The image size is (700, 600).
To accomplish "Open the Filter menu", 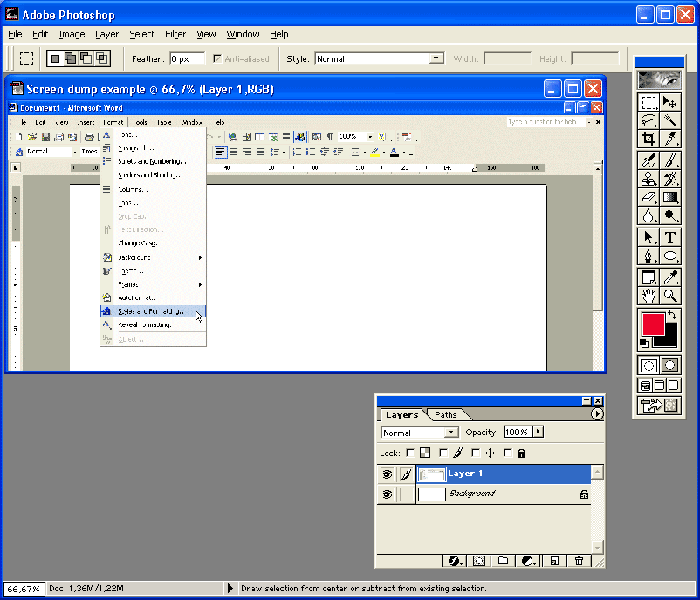I will pyautogui.click(x=175, y=34).
